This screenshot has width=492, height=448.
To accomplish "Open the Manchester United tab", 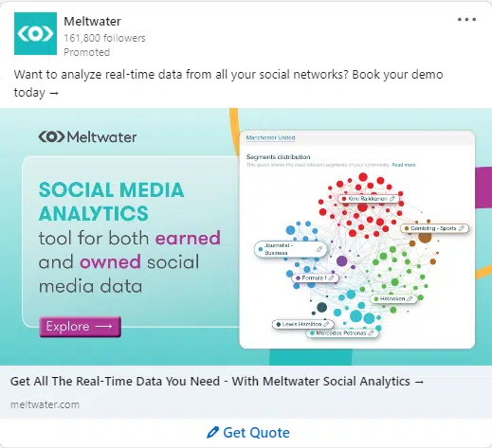I will [270, 137].
